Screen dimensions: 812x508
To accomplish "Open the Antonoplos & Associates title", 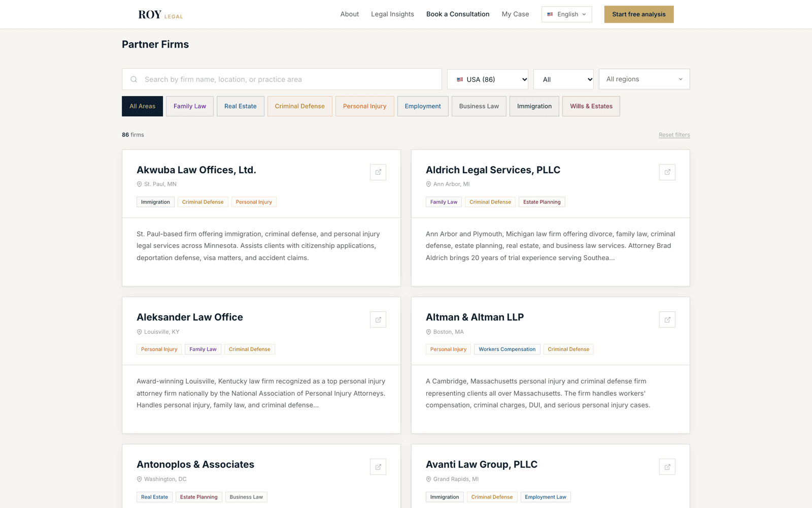I will [x=195, y=465].
